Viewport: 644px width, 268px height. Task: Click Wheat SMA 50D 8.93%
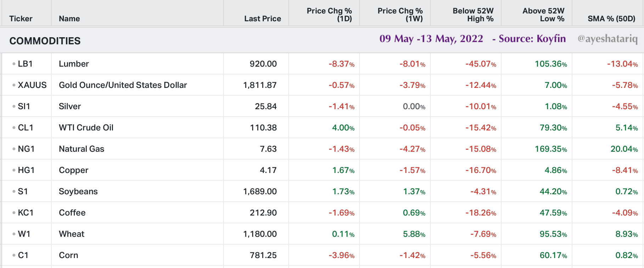pos(627,234)
